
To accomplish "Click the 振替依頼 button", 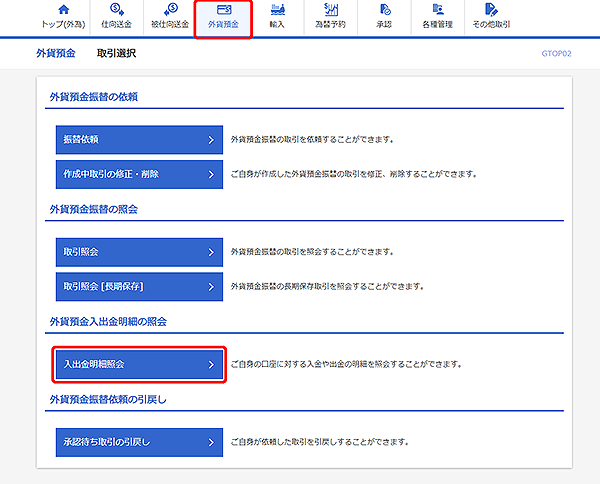I will 139,140.
